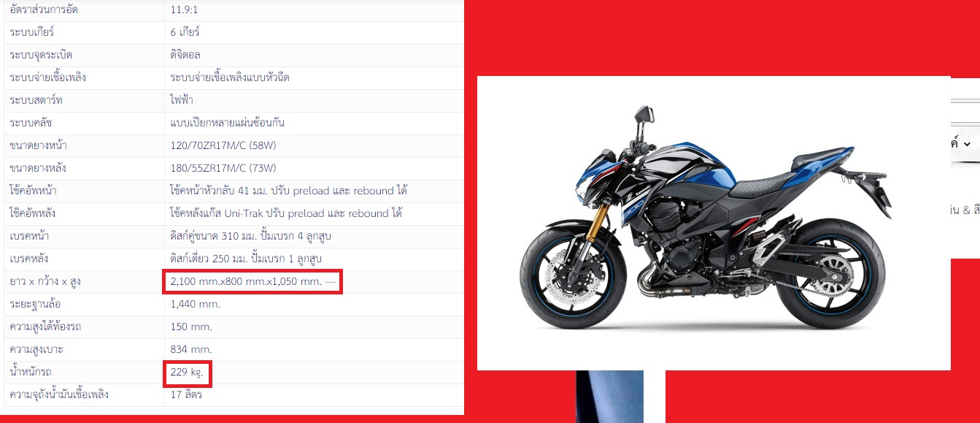The width and height of the screenshot is (980, 423).
Task: Click the เบรคหน้า front brake label
Action: point(29,236)
